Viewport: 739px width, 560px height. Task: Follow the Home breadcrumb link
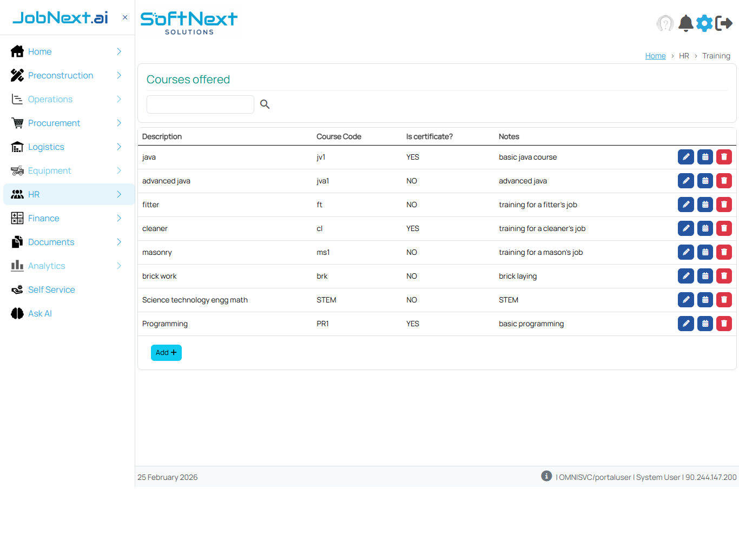pos(655,56)
